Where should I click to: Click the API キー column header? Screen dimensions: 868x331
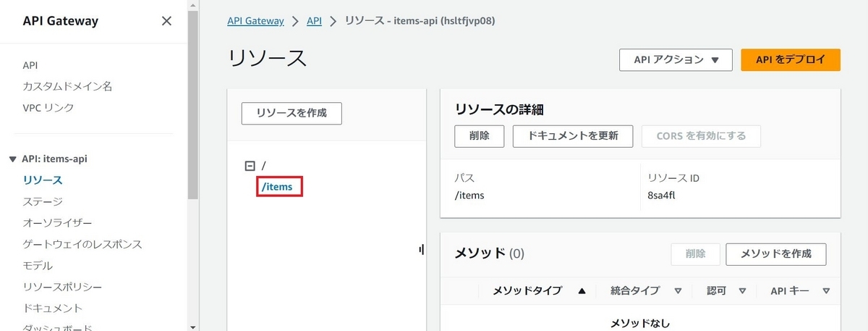coord(790,291)
